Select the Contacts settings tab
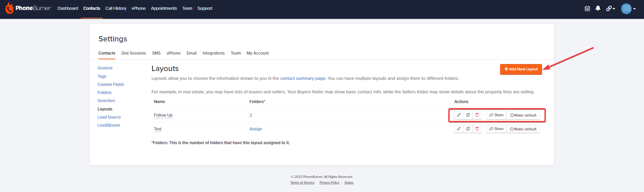Viewport: 644px width, 192px height. 107,53
